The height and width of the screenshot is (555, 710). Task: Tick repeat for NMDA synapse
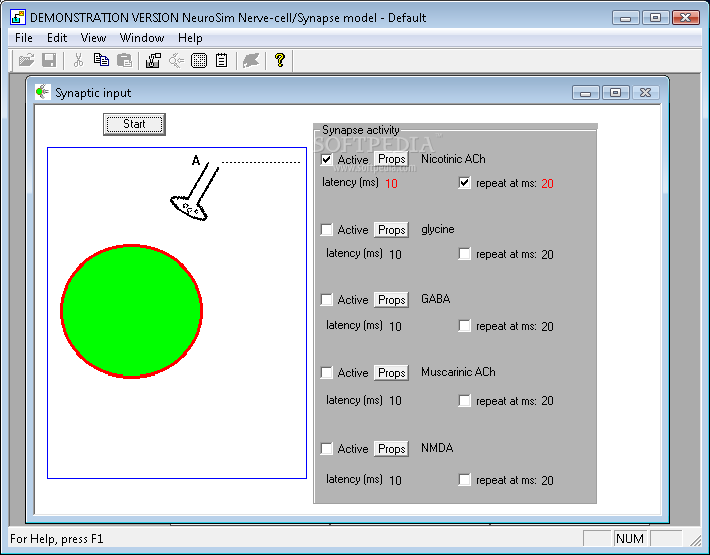click(465, 479)
